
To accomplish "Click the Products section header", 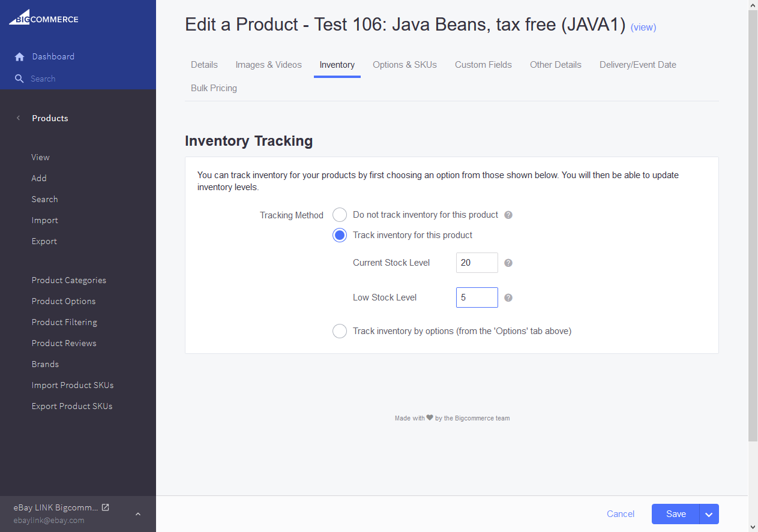I will pyautogui.click(x=50, y=118).
